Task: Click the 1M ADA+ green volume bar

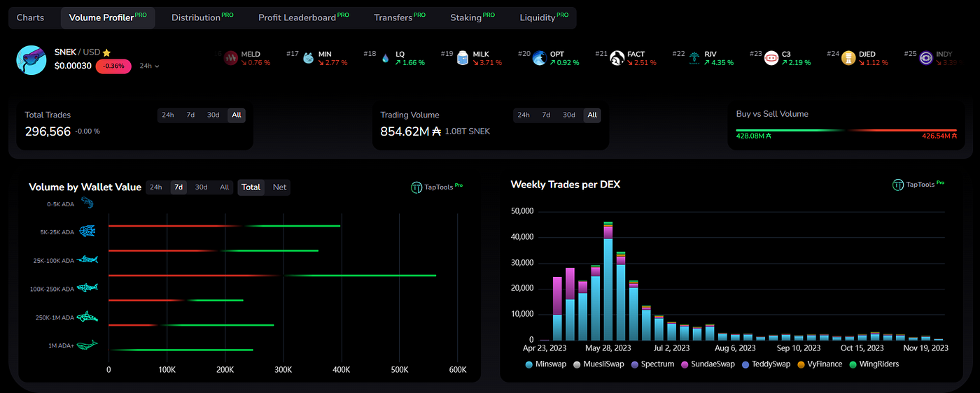Action: (x=182, y=350)
